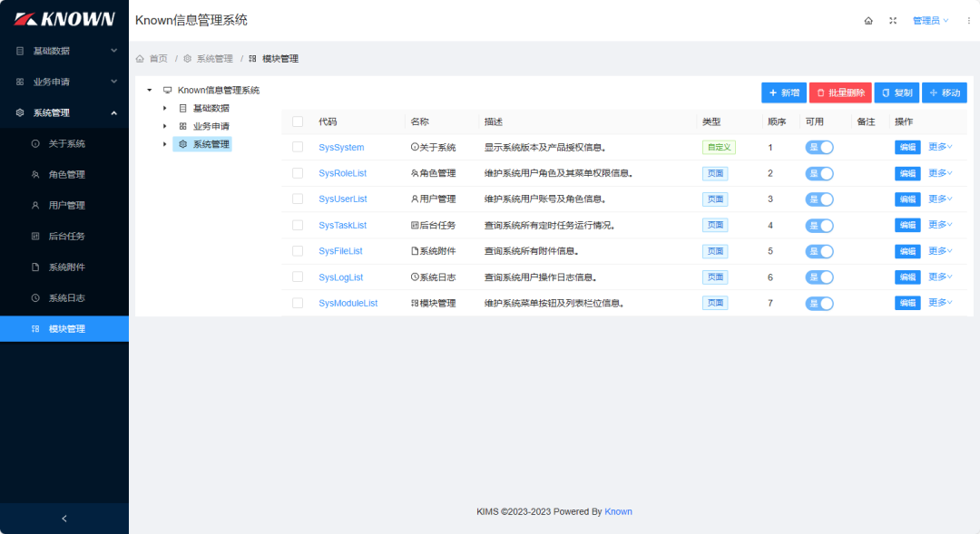
Task: Disable the 可用 switch for SysModuleList row
Action: [x=818, y=303]
